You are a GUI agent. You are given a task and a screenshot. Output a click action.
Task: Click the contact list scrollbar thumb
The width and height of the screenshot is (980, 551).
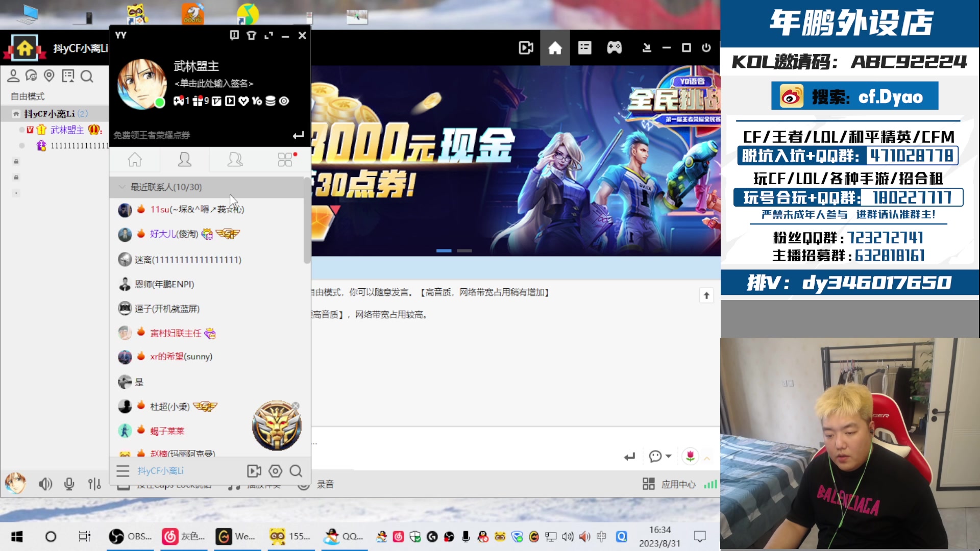click(307, 220)
